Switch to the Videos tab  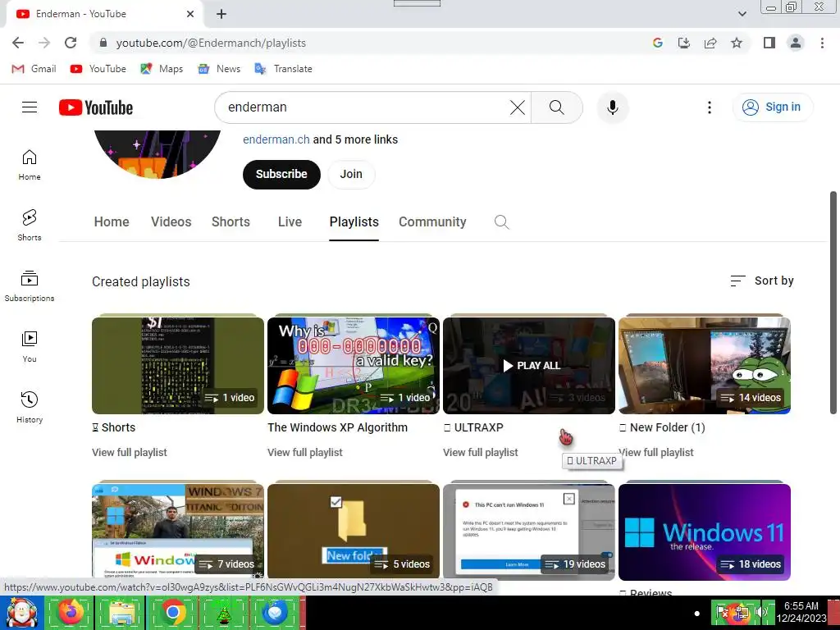click(171, 221)
